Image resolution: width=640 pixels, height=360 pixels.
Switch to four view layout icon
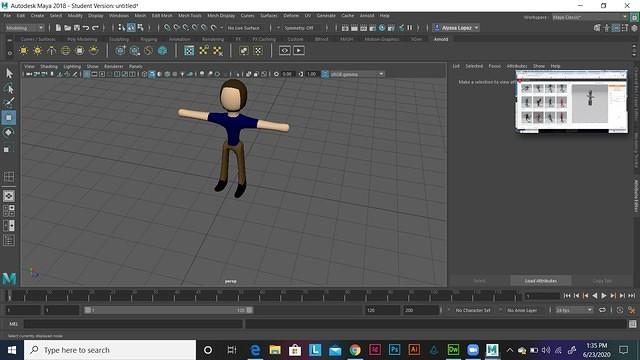click(9, 211)
